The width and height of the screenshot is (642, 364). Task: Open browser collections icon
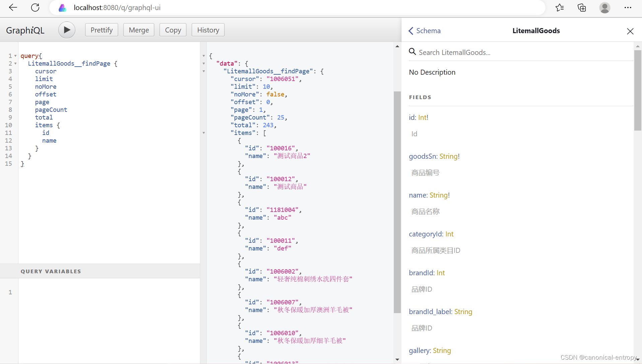click(582, 8)
